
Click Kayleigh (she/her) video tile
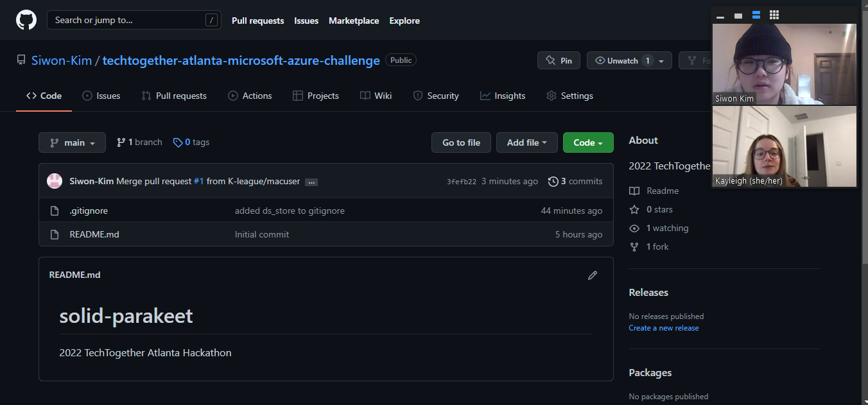(784, 147)
